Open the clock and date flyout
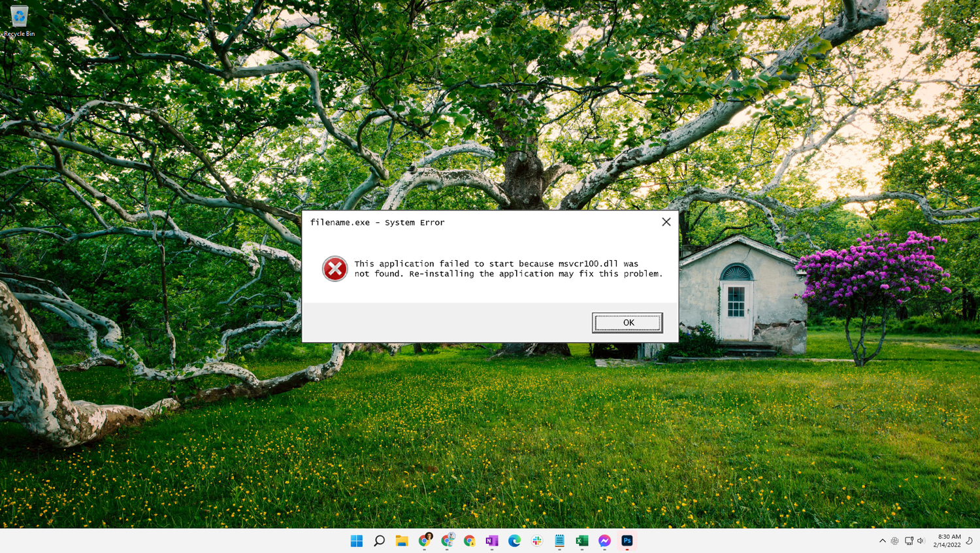This screenshot has width=980, height=553. pos(947,541)
